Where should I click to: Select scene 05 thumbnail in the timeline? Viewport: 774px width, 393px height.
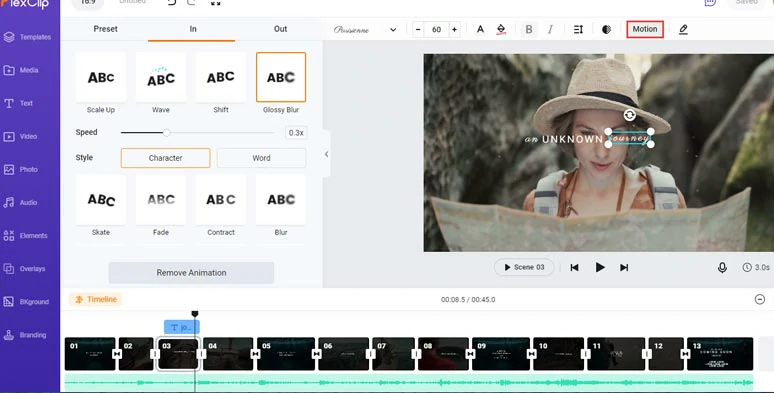[286, 354]
